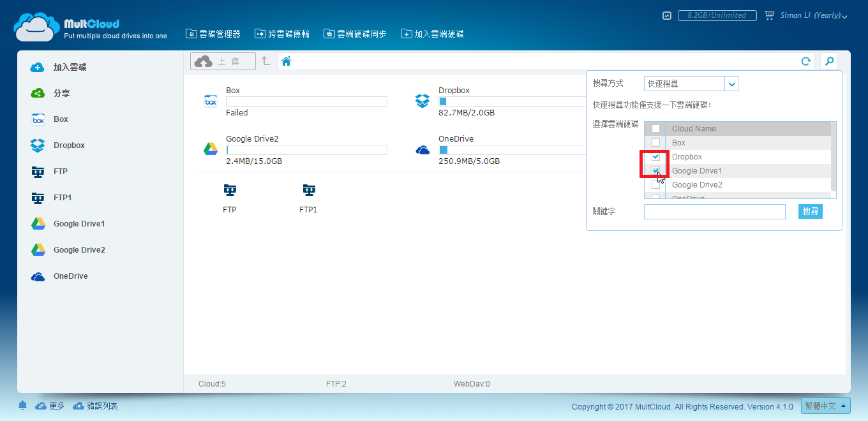The height and width of the screenshot is (421, 868).
Task: Click the Cloud:5 status text
Action: 212,384
